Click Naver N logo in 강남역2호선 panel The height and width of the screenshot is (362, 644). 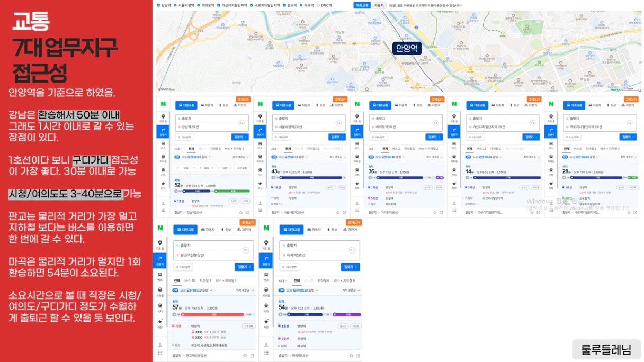click(x=163, y=104)
